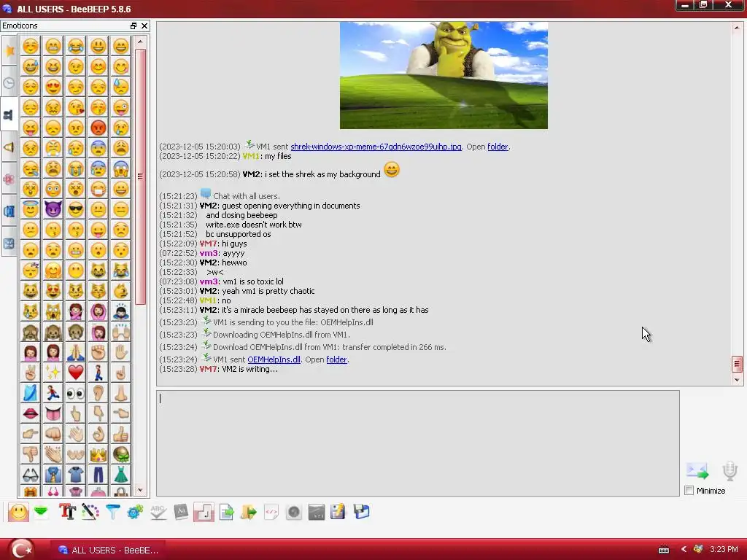Click the code snippet </> icon
747x560 pixels.
(x=271, y=512)
